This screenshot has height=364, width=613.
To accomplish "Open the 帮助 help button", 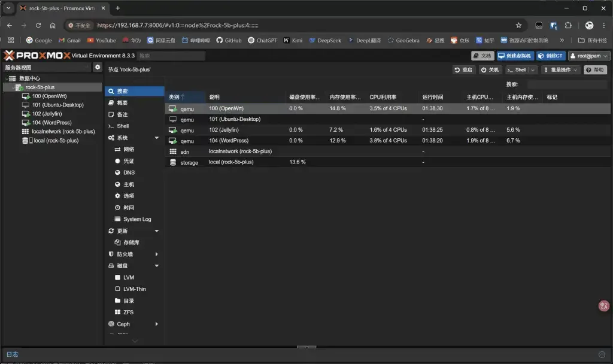I will (x=595, y=69).
